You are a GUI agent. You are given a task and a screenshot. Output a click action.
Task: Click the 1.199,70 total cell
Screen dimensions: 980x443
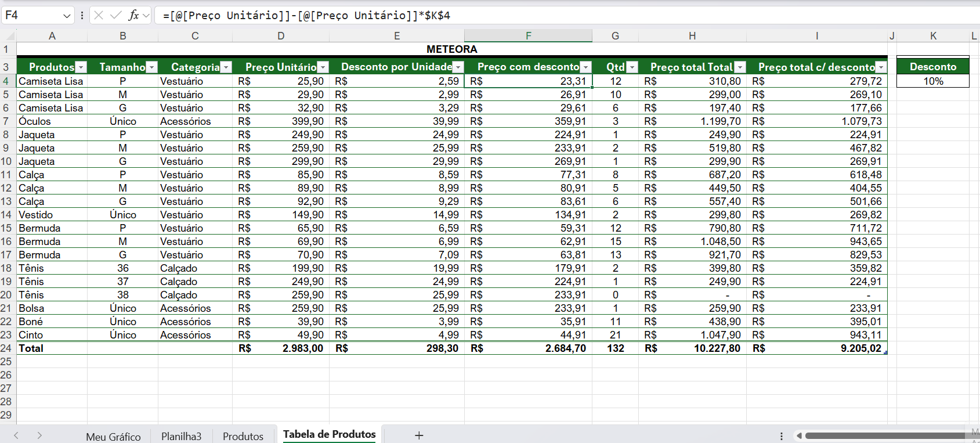[692, 121]
